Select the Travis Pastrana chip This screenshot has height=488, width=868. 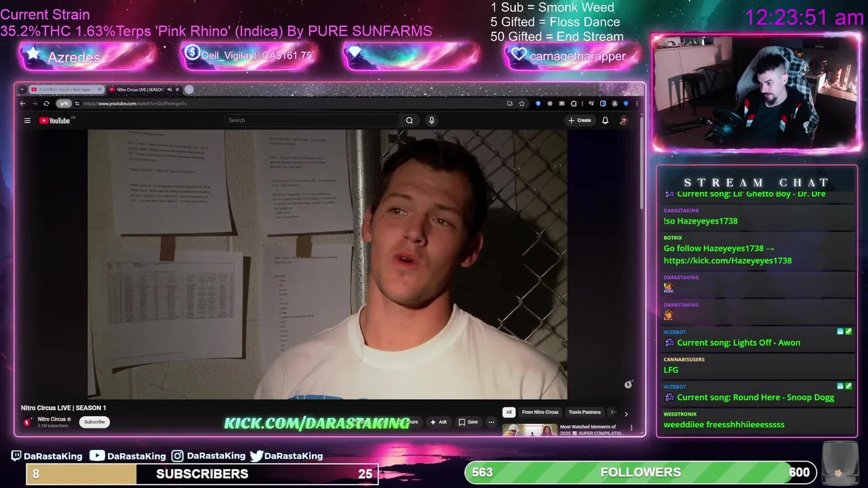point(585,412)
